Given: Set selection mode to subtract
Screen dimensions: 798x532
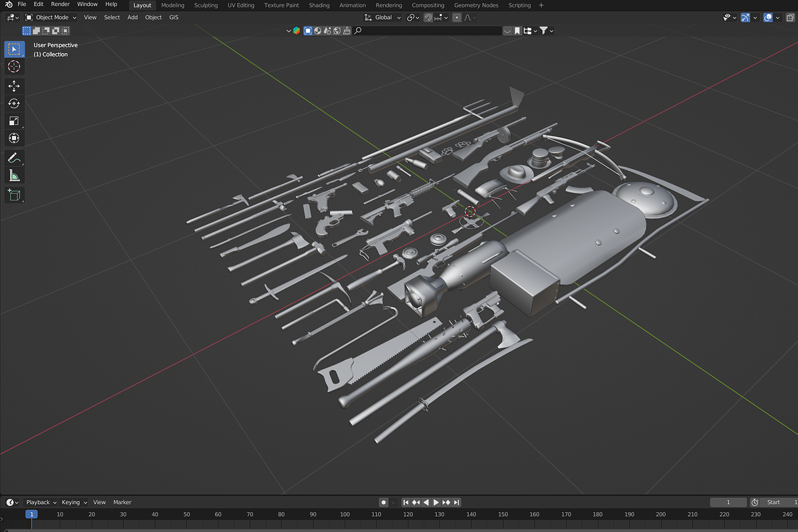Looking at the screenshot, I should [x=46, y=31].
